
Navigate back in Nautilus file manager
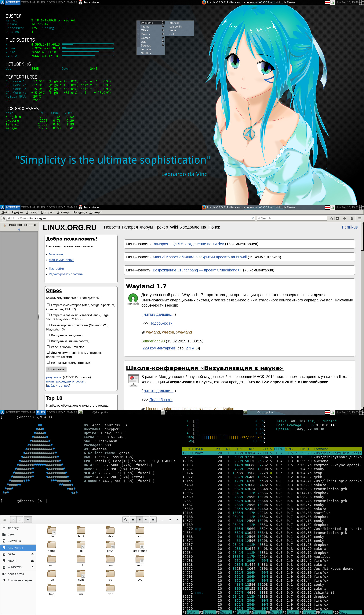(x=13, y=519)
